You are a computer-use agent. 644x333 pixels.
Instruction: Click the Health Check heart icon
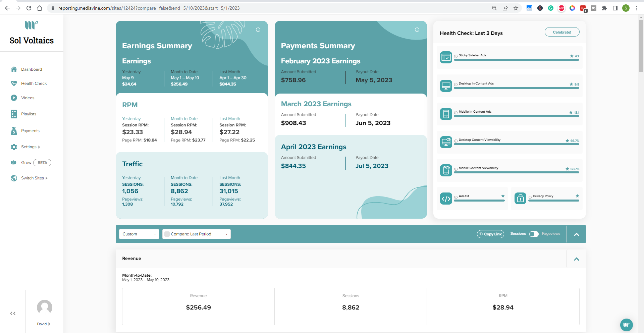(x=14, y=83)
